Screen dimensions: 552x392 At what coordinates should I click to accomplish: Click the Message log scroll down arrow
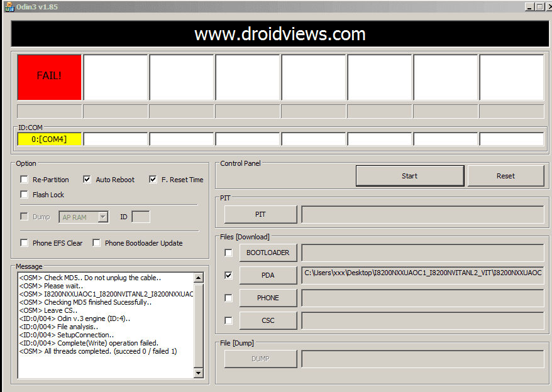pos(199,373)
